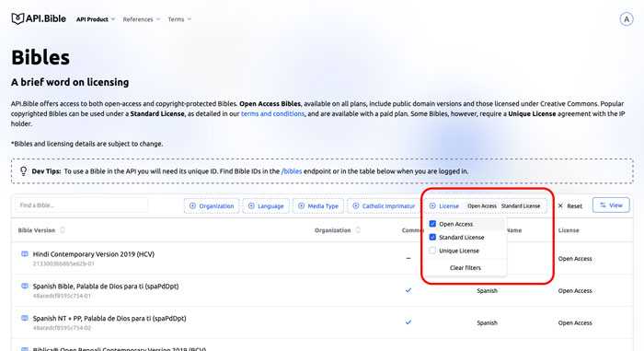
Task: Open the View options button
Action: pyautogui.click(x=611, y=205)
